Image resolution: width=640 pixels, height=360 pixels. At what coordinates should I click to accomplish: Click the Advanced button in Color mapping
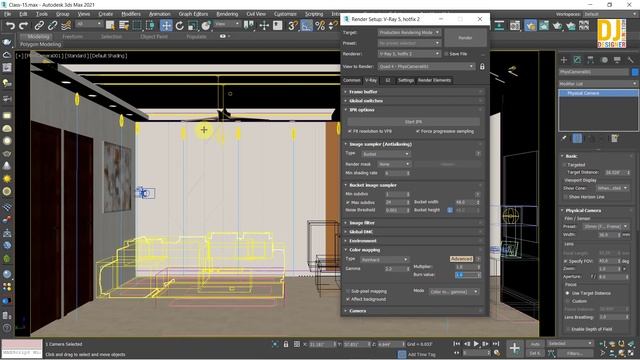coord(461,259)
